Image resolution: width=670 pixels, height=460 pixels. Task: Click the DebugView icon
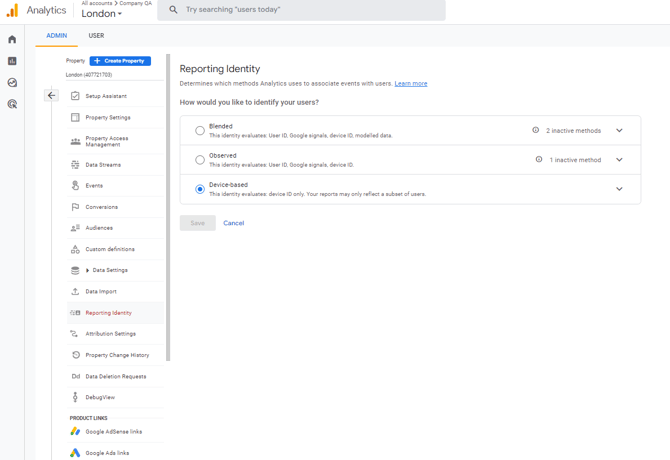[x=75, y=397]
